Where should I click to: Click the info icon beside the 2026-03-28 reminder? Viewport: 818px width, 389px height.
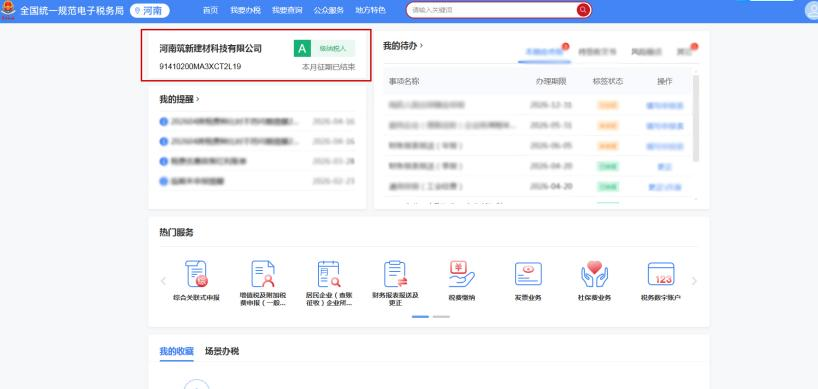coord(163,162)
